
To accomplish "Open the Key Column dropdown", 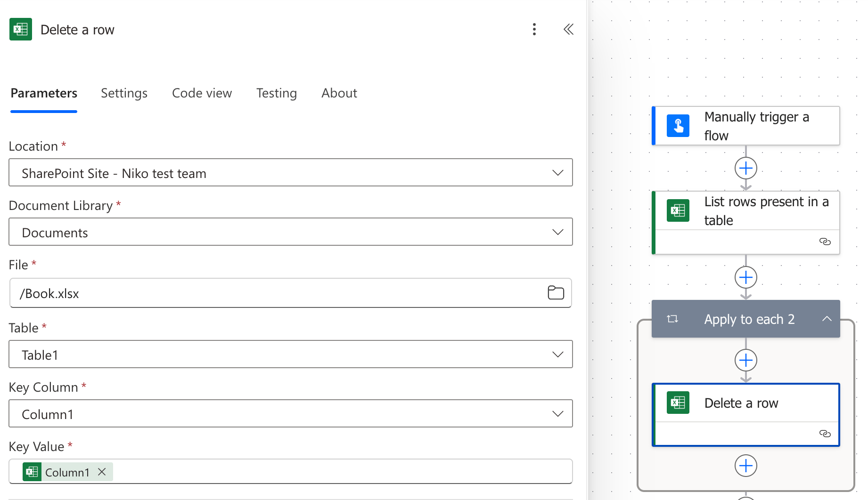I will coord(291,413).
